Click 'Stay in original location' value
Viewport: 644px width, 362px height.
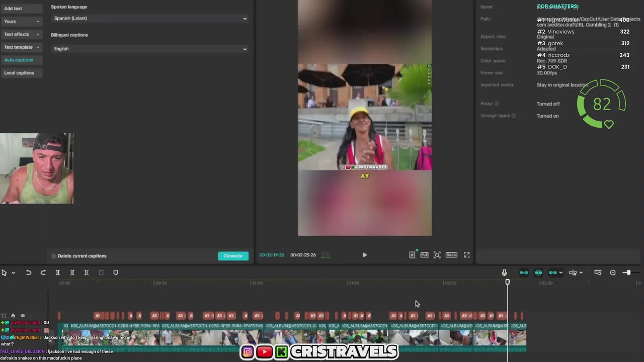tap(562, 85)
